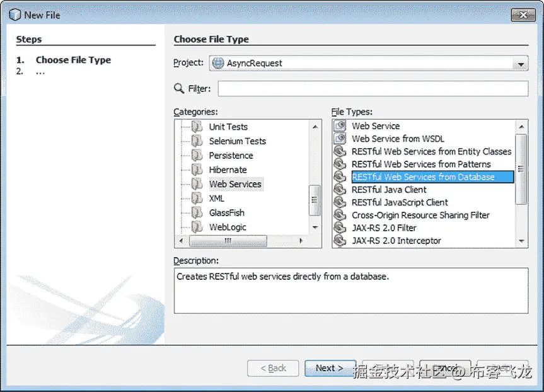Viewport: 544px width, 392px height.
Task: Select the WebLogic category
Action: pyautogui.click(x=229, y=227)
